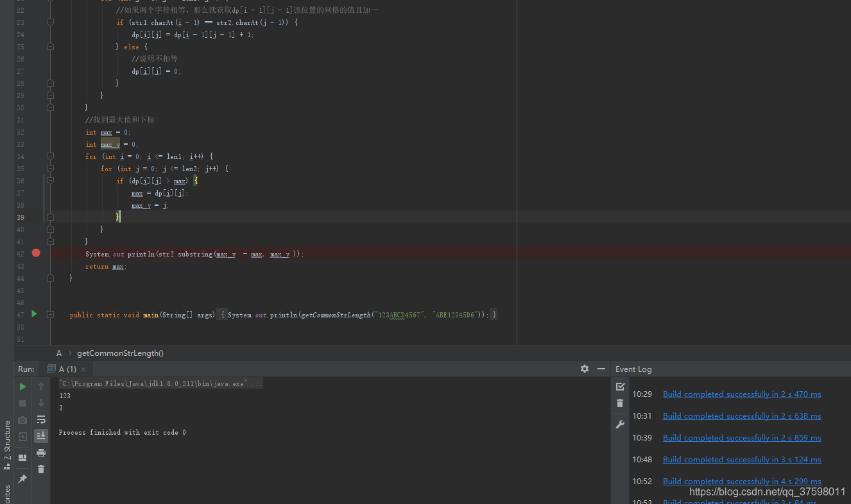Click 'Process finished with exit code 0' text
The width and height of the screenshot is (851, 504).
point(123,432)
